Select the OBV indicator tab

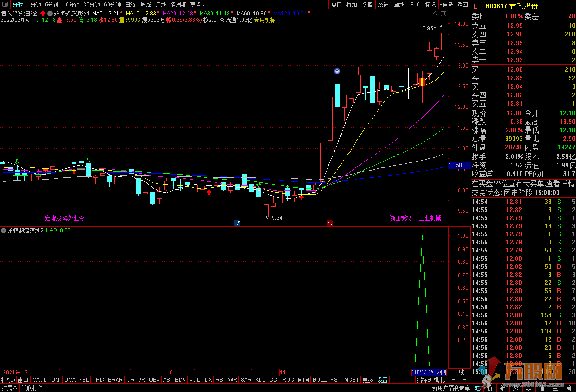click(154, 380)
